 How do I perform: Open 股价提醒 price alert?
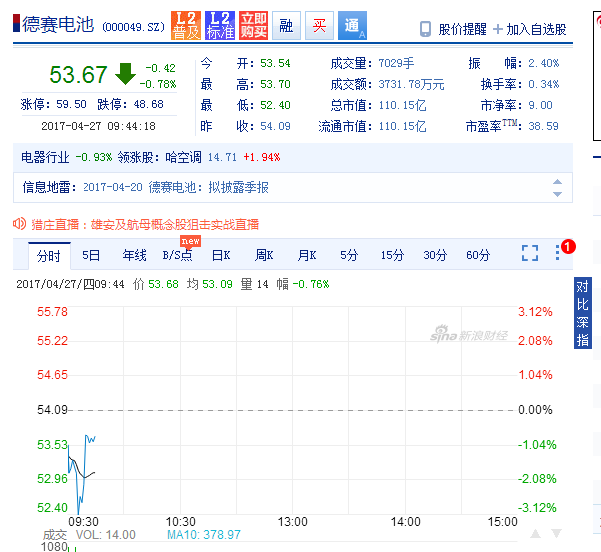pos(462,29)
